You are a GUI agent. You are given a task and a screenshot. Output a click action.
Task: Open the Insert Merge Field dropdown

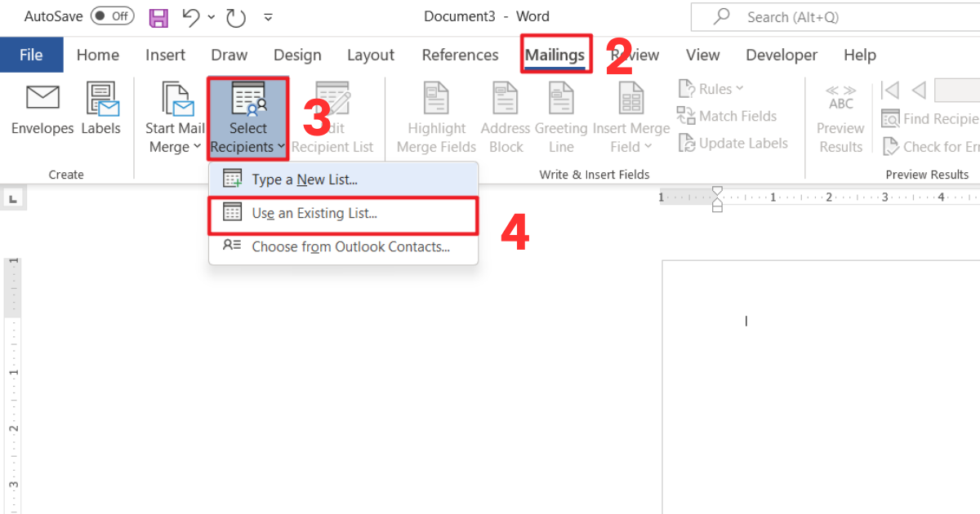click(x=631, y=118)
